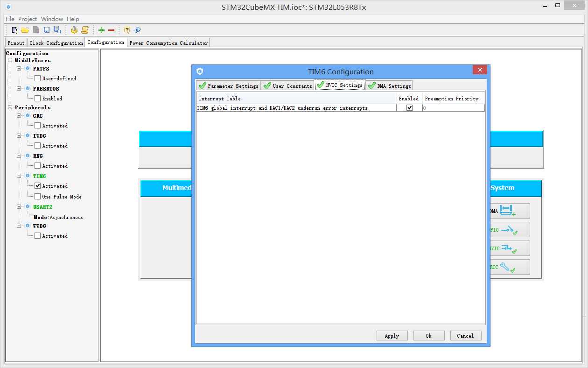Click the Save As toolbar icon
The width and height of the screenshot is (588, 368).
pos(57,30)
